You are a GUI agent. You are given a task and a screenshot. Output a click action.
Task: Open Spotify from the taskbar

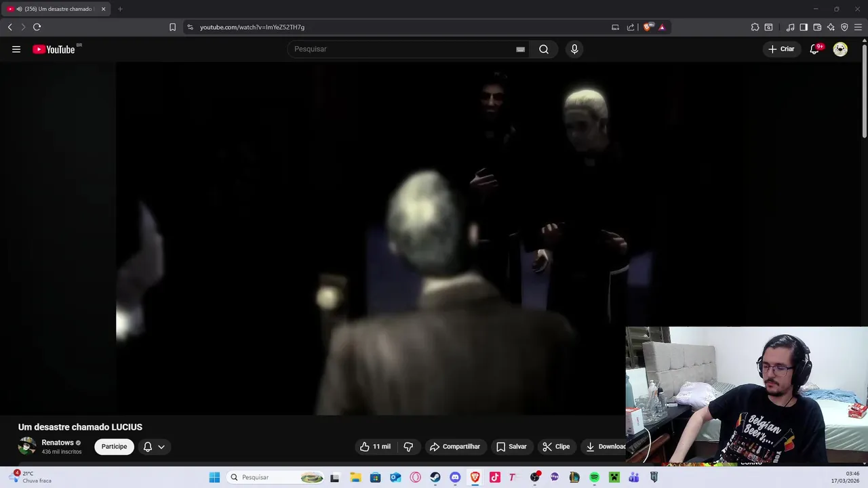coord(594,477)
